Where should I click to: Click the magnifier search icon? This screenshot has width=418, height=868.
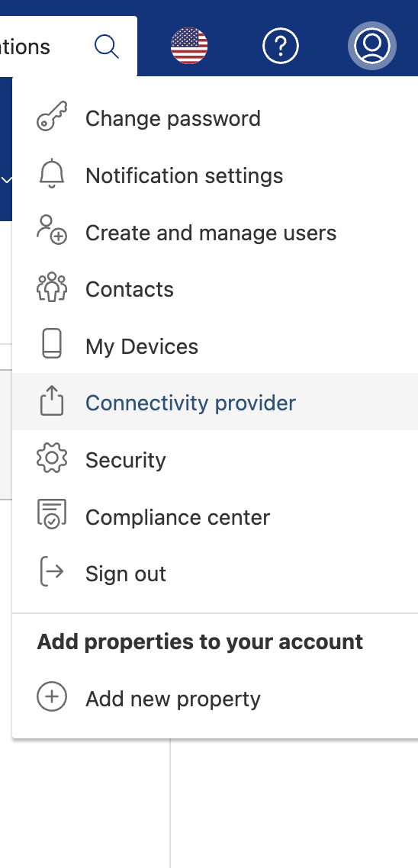coord(106,47)
